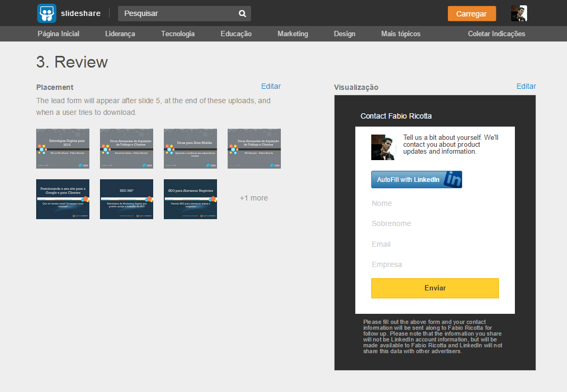This screenshot has height=392, width=567.
Task: Click the search magnifier icon
Action: [x=243, y=14]
